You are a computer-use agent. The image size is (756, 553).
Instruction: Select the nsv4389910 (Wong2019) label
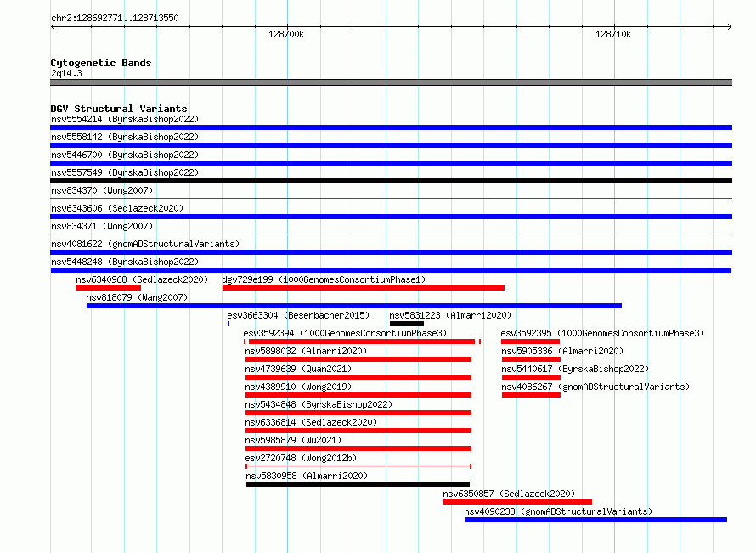click(298, 387)
